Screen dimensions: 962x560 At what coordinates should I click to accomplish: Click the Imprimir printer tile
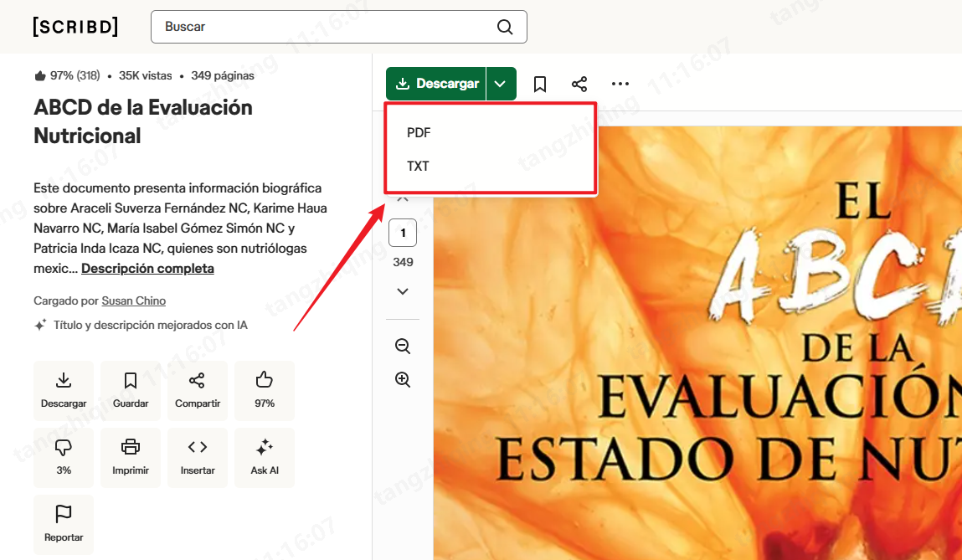click(x=131, y=458)
